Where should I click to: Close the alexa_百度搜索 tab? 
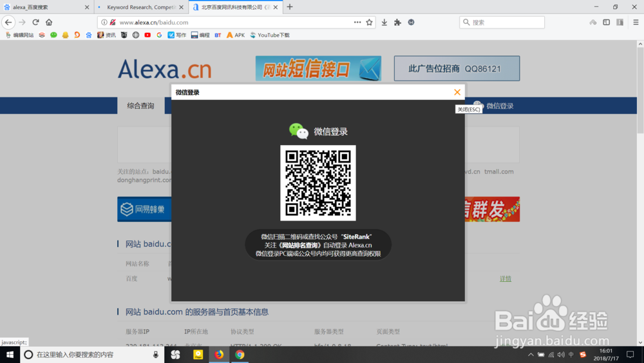[87, 7]
